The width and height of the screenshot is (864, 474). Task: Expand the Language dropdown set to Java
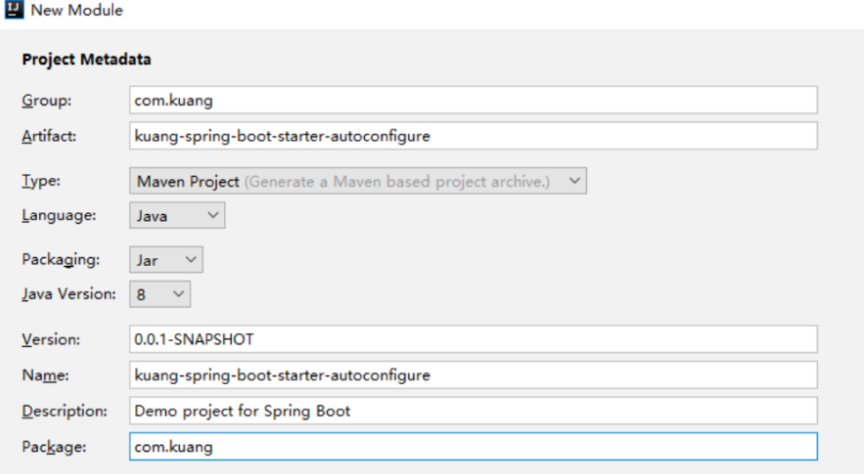177,215
